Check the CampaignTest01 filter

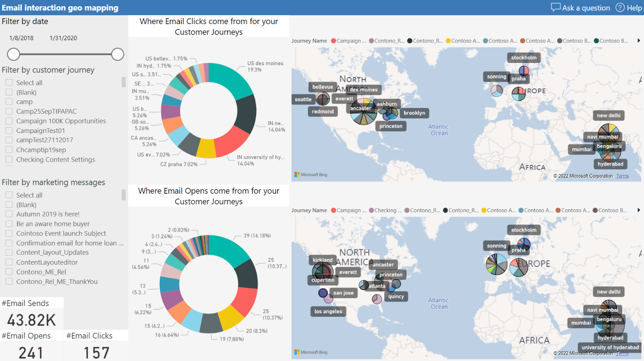(x=9, y=131)
